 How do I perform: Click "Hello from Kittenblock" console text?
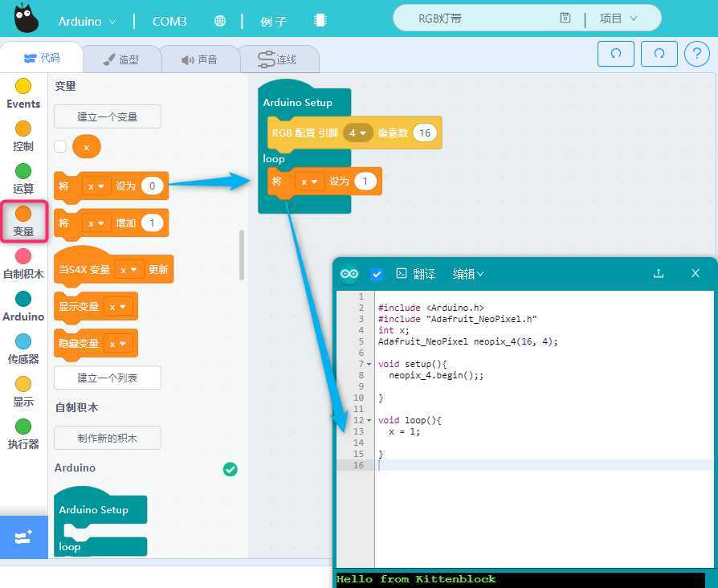[x=416, y=579]
